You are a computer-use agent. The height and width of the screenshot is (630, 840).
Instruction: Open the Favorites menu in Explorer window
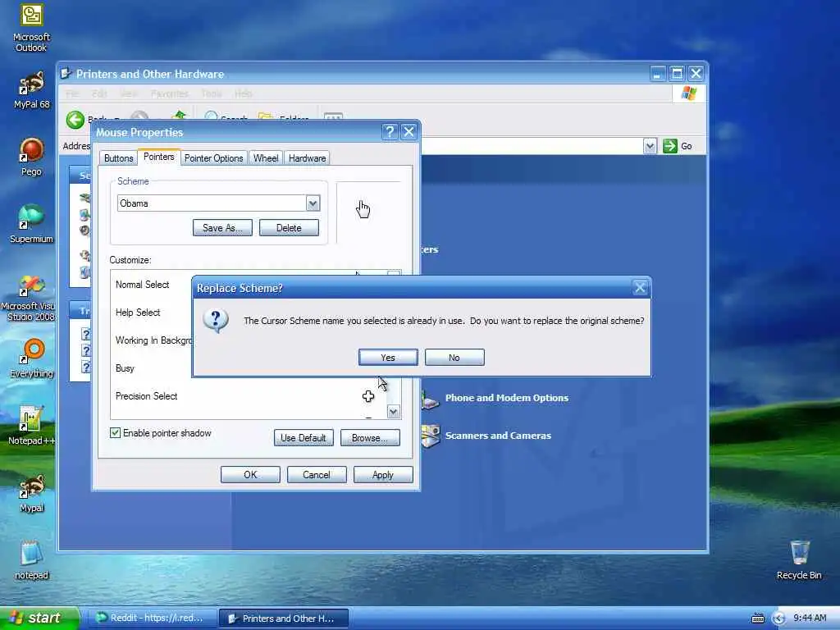click(169, 94)
